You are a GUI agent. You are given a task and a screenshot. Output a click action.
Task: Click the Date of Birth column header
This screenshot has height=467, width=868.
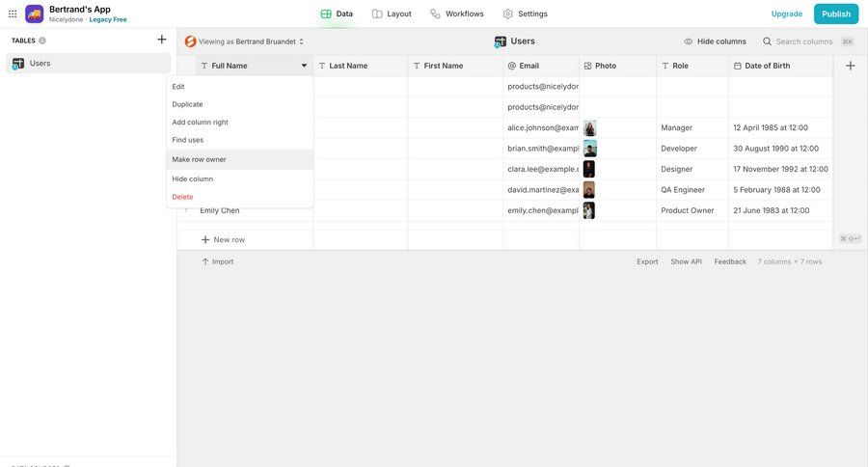point(780,66)
